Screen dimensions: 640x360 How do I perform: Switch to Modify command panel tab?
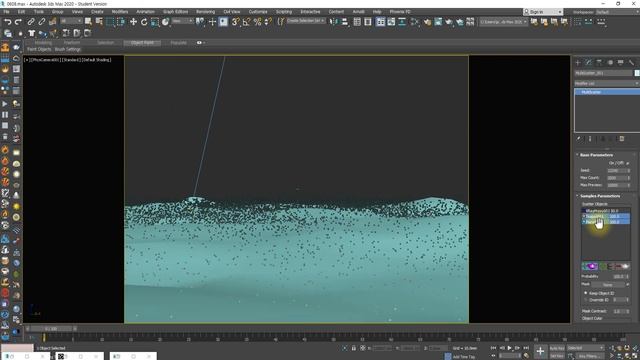589,62
